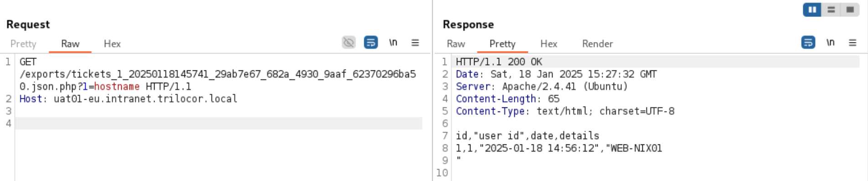This screenshot has height=181, width=868.
Task: Select top-bottom split layout icon
Action: click(x=831, y=10)
